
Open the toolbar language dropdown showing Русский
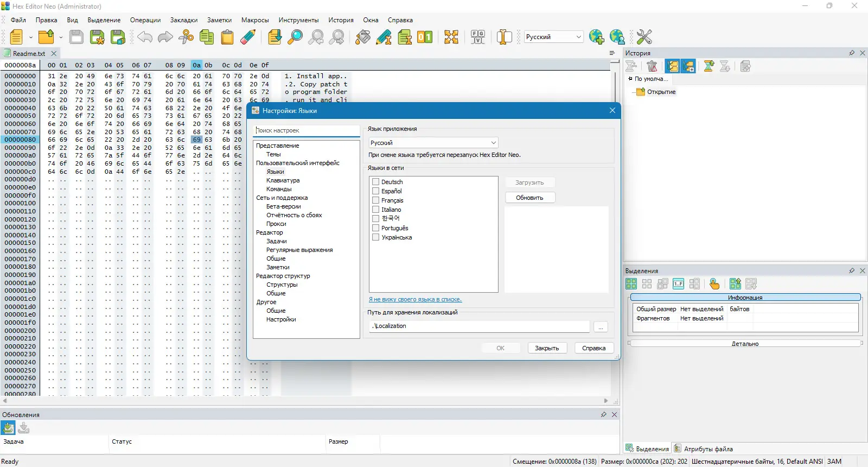pos(553,37)
